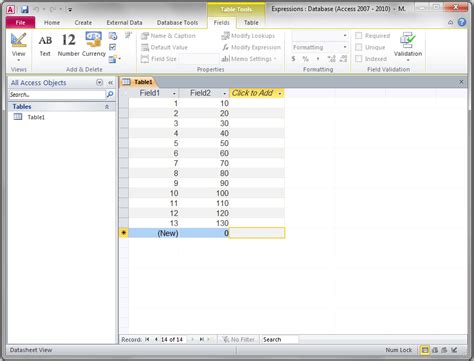Open the Field2 column header dropdown
Image resolution: width=474 pixels, height=361 pixels.
point(224,94)
